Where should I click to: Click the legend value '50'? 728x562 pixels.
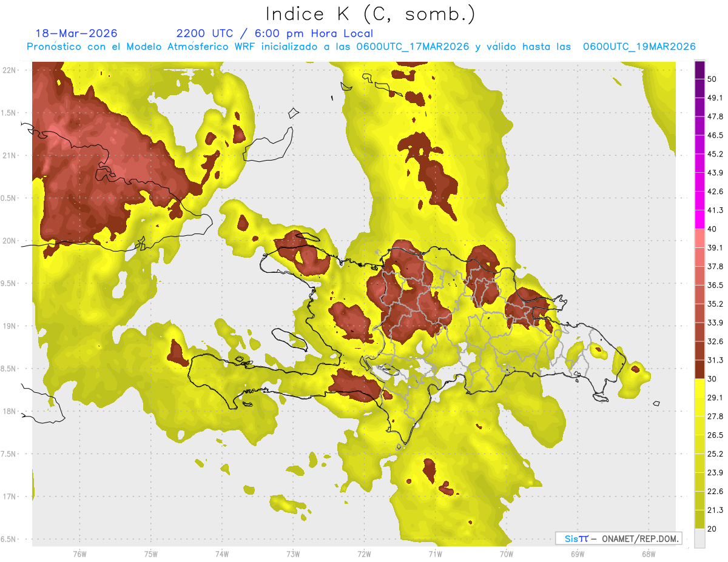coord(713,79)
